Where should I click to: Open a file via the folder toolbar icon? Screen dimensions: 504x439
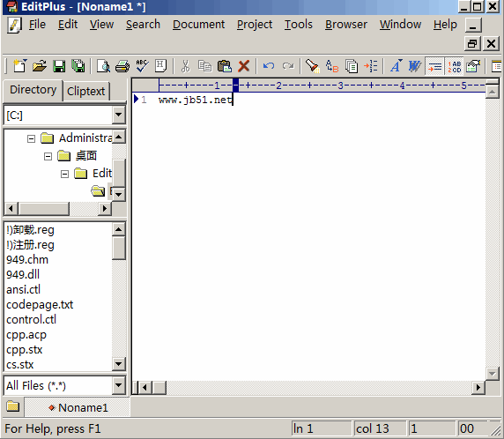click(x=40, y=66)
